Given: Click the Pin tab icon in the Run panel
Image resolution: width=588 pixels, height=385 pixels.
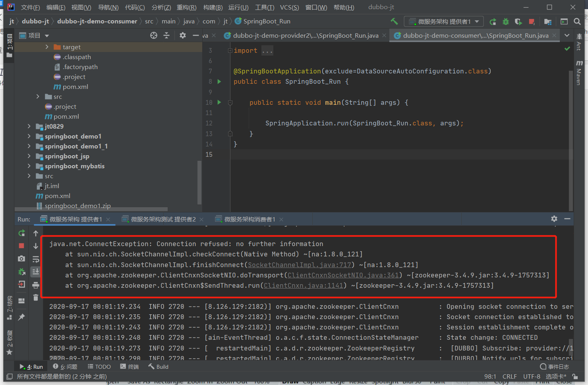Looking at the screenshot, I should (x=21, y=317).
